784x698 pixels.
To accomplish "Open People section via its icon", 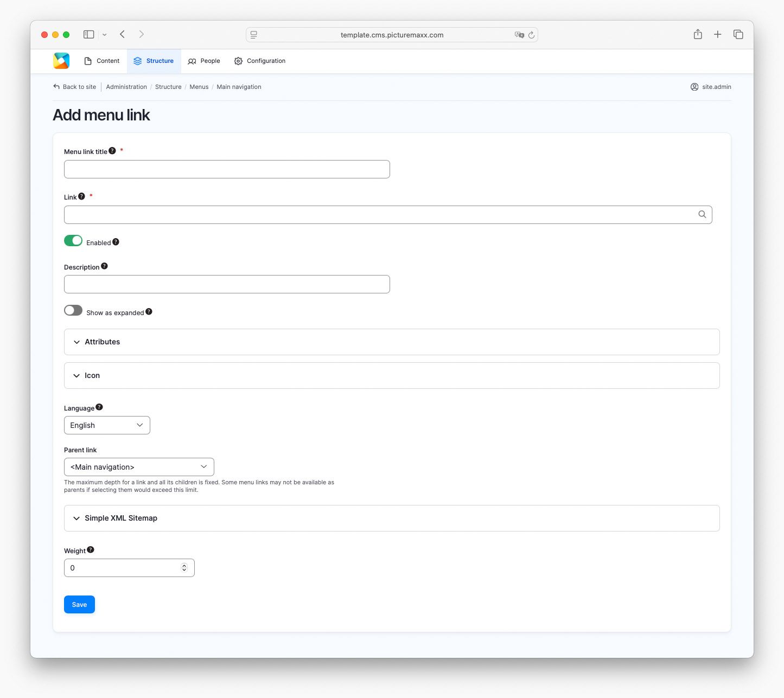I will [x=191, y=61].
